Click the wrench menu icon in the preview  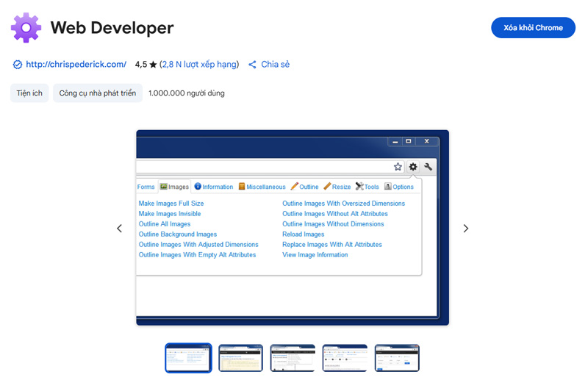click(428, 167)
